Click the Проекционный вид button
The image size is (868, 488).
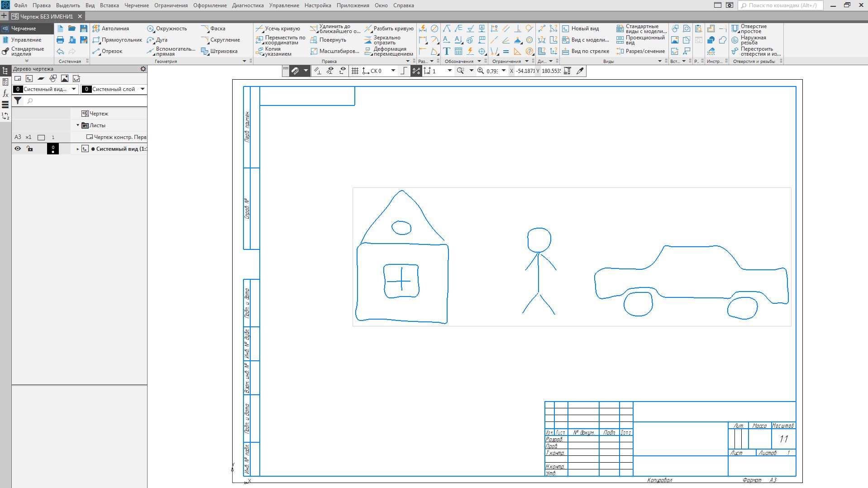click(640, 40)
